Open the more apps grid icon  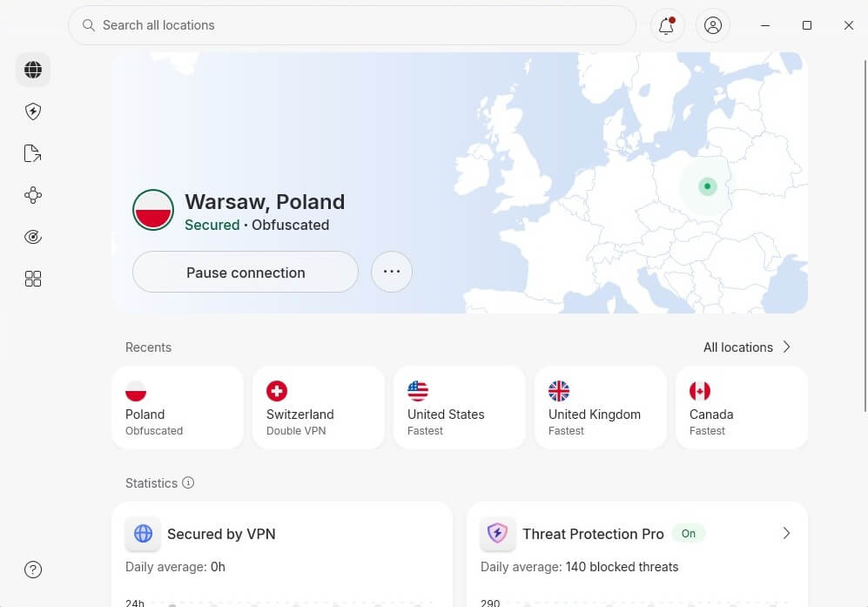[x=33, y=279]
